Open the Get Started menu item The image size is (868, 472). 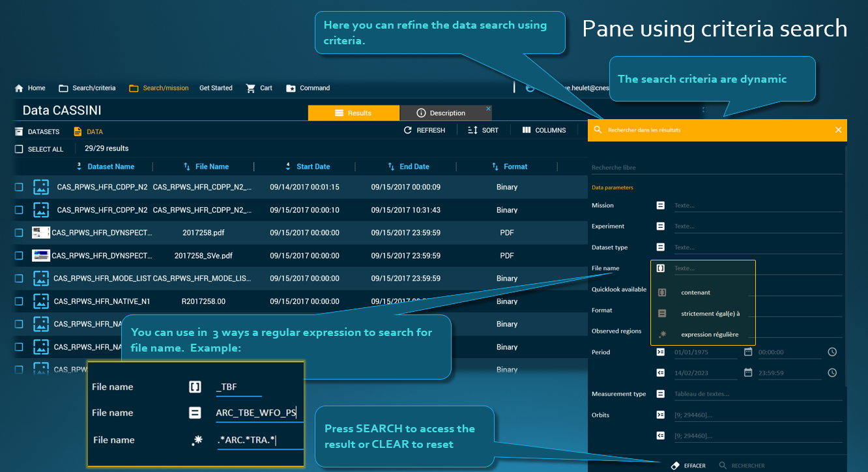click(x=216, y=88)
